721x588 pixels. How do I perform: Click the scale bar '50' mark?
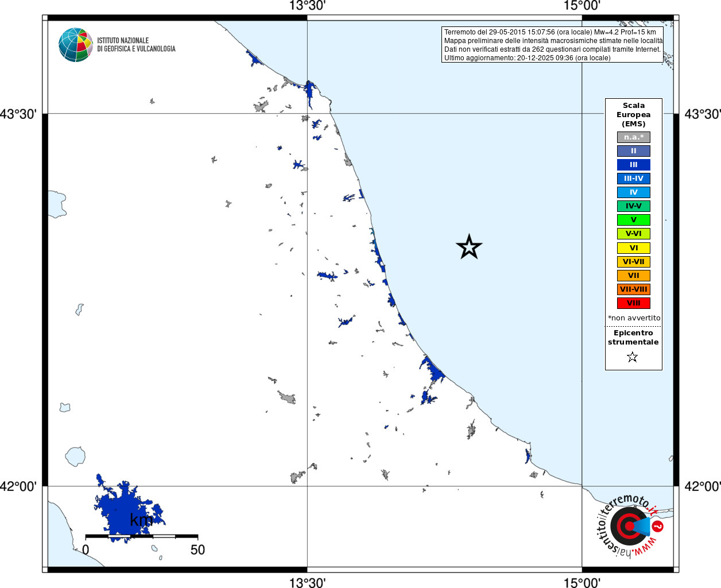(x=197, y=550)
